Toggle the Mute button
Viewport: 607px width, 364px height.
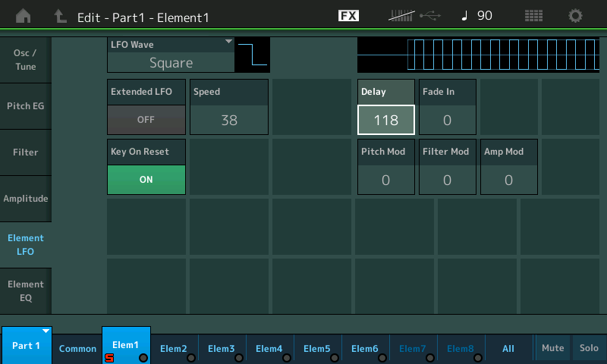(x=552, y=348)
